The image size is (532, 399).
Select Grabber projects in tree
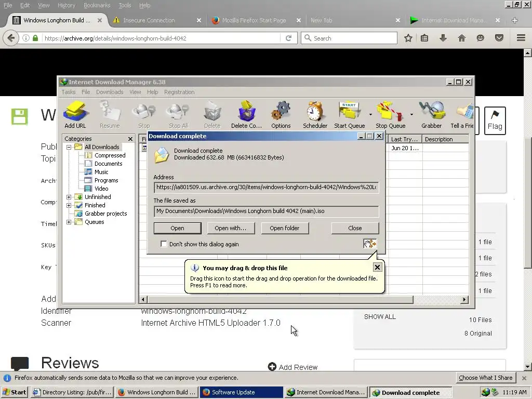click(x=105, y=214)
